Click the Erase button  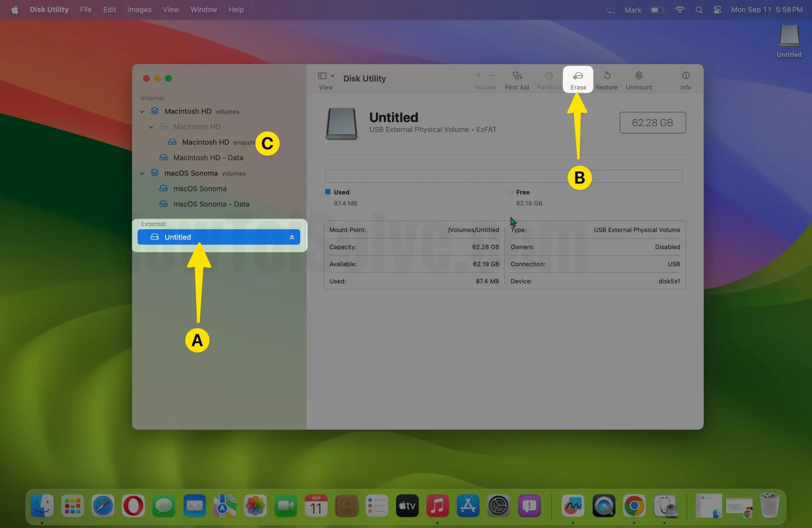(578, 80)
